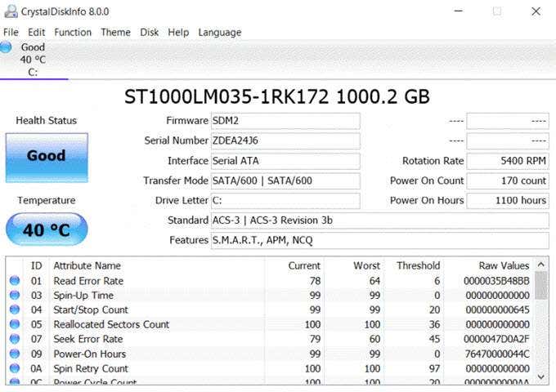556x392 pixels.
Task: Select the C: drive health orb in disk bar
Action: tap(7, 47)
